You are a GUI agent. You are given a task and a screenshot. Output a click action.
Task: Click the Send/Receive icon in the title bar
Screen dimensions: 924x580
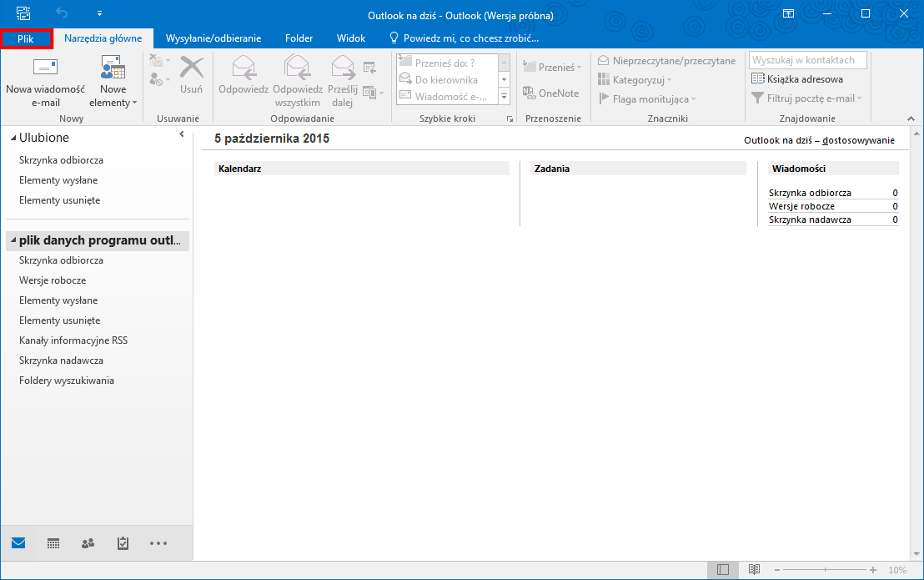23,13
